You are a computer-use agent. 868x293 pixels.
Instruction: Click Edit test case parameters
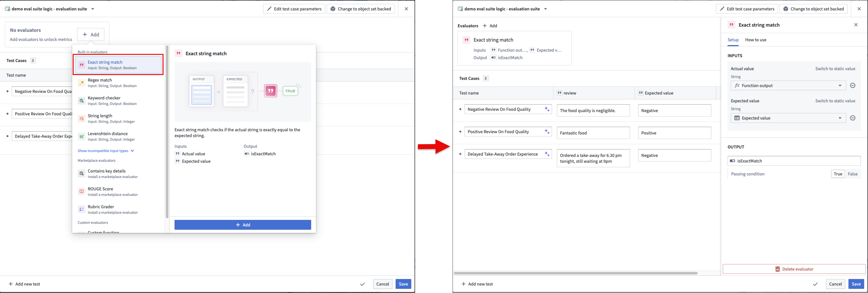tap(747, 9)
